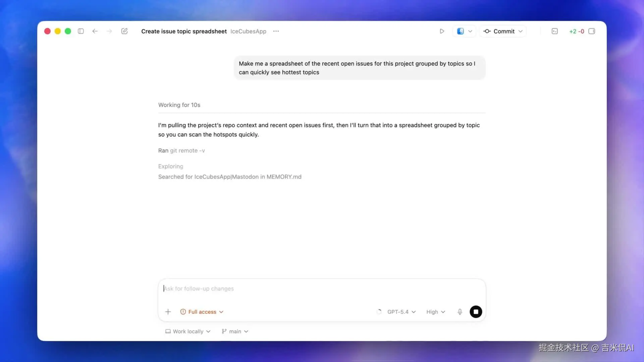Start a new thread with compose icon
Viewport: 644px width, 362px height.
click(x=124, y=31)
